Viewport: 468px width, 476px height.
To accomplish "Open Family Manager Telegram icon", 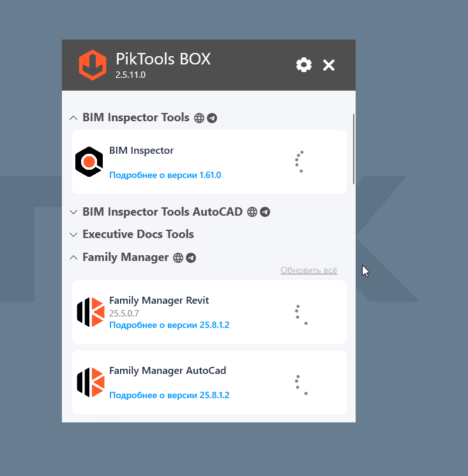I will [x=191, y=258].
